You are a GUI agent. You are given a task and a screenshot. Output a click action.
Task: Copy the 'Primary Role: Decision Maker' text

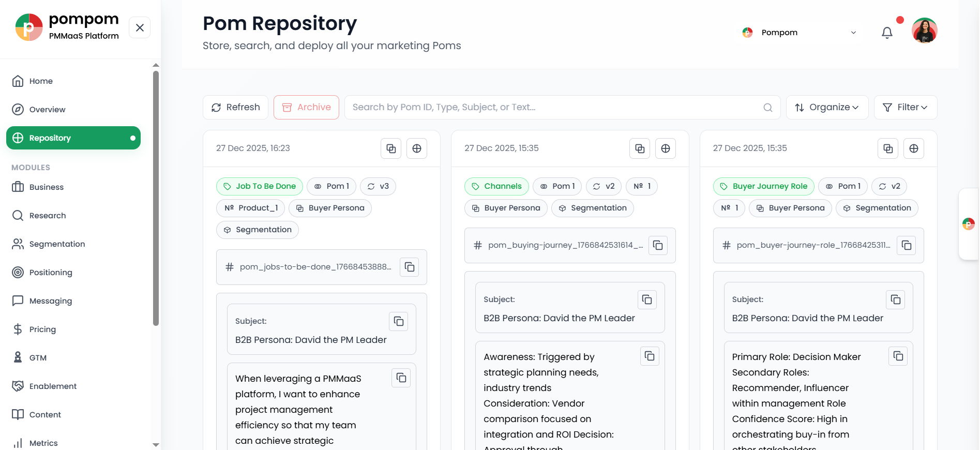[898, 356]
